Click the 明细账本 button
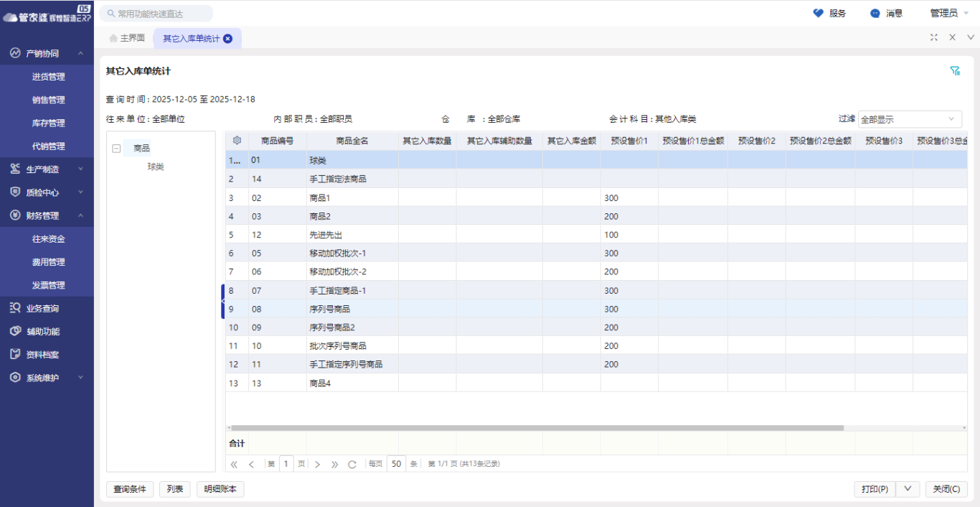 coord(220,489)
